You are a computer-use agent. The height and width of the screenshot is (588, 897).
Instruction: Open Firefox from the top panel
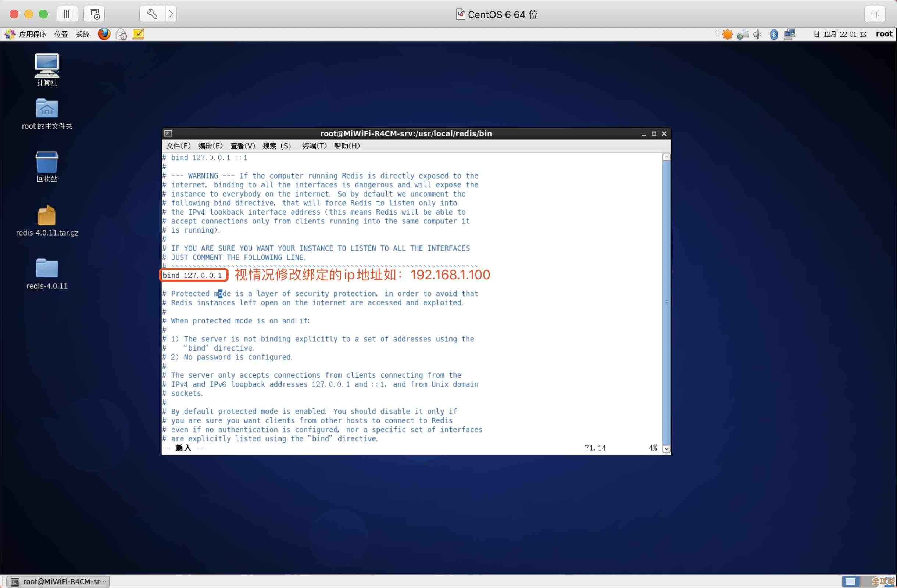pos(104,34)
